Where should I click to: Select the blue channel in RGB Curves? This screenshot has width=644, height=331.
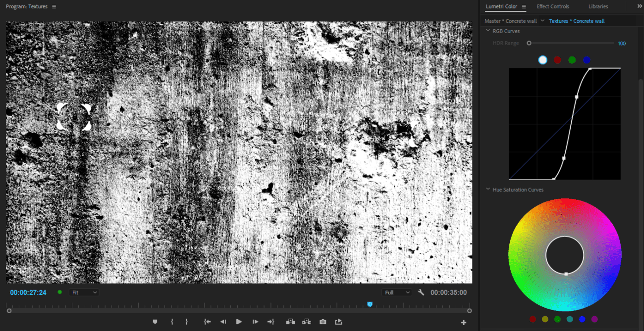point(587,59)
